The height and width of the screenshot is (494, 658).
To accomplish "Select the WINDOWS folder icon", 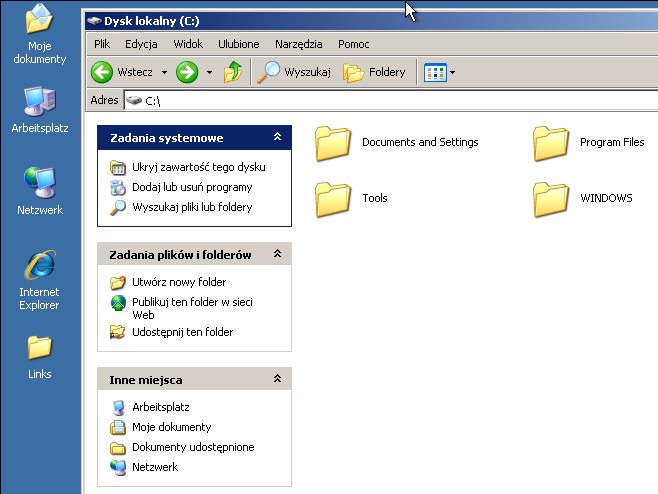I will coord(551,199).
